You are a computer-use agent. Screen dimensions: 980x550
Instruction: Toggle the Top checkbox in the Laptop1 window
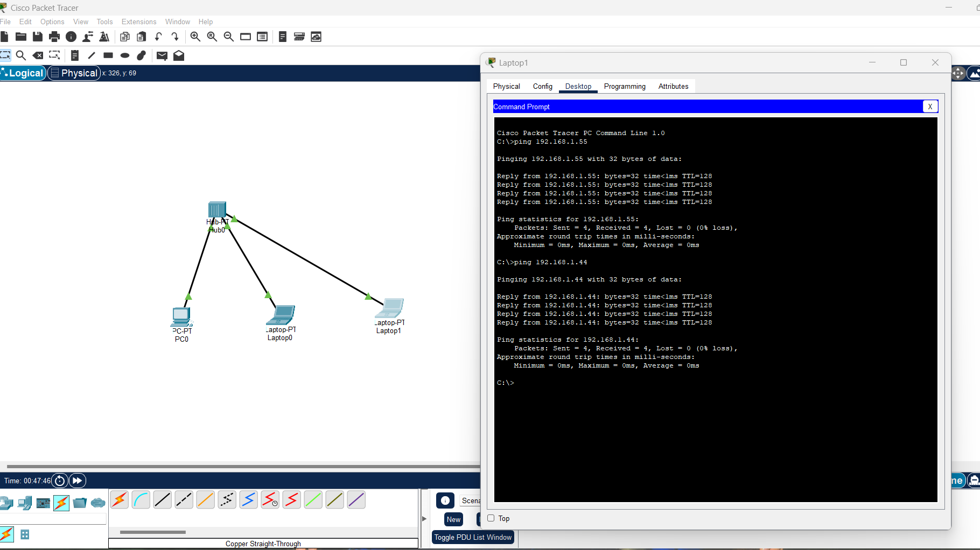coord(491,518)
